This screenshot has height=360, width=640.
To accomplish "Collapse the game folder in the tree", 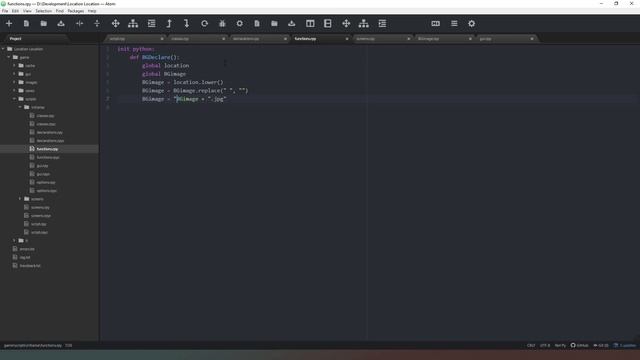I will pyautogui.click(x=9, y=57).
